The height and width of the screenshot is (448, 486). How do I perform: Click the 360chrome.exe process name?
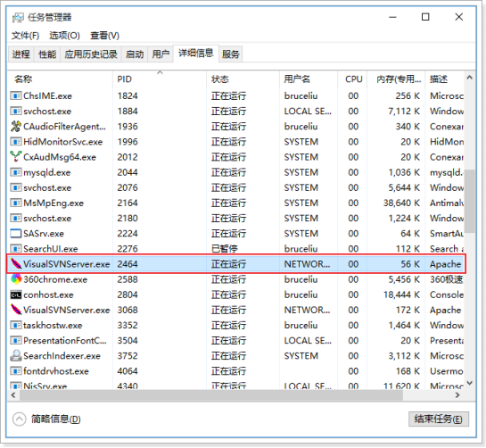(x=55, y=279)
